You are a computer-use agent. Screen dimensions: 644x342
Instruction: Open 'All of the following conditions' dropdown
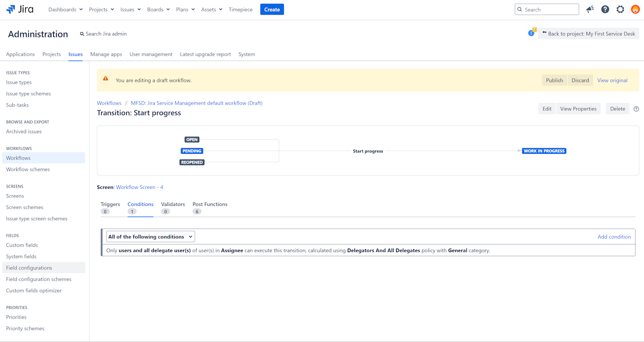tap(150, 237)
